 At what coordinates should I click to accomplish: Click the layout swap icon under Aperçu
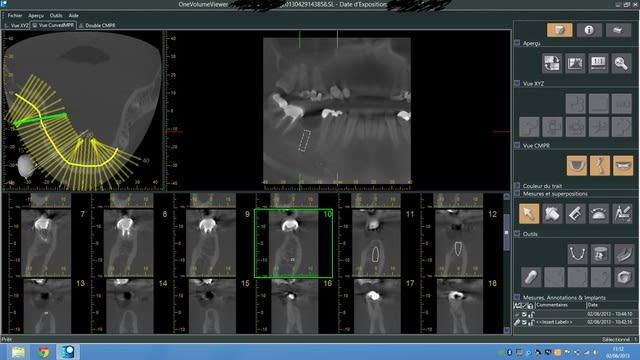coord(552,63)
